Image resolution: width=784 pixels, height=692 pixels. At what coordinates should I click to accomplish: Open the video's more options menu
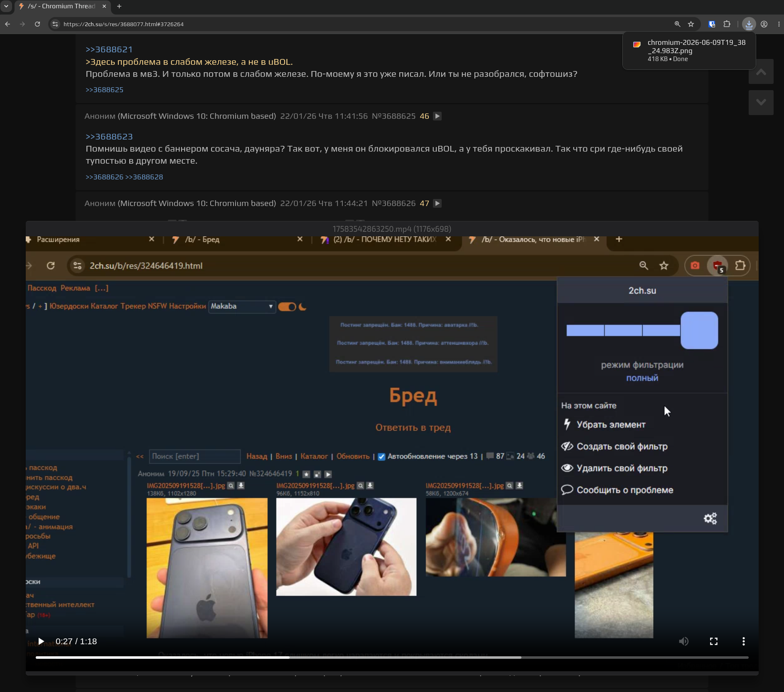pyautogui.click(x=743, y=641)
